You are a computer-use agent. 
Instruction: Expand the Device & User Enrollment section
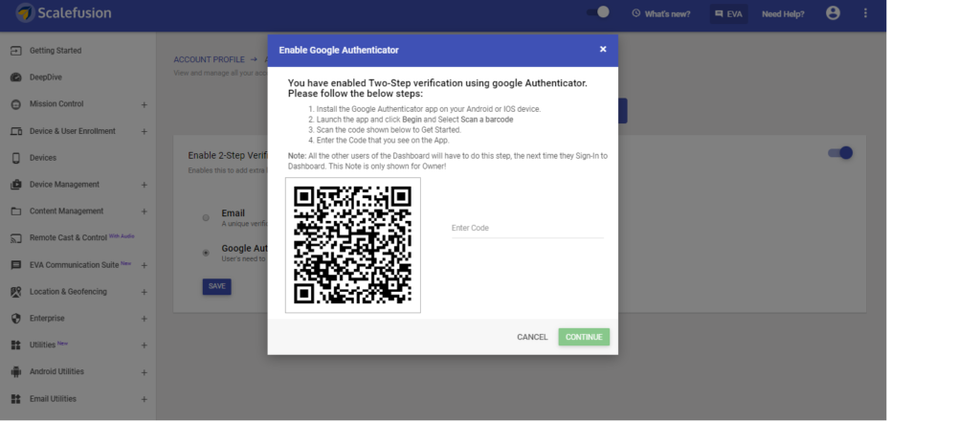(145, 132)
